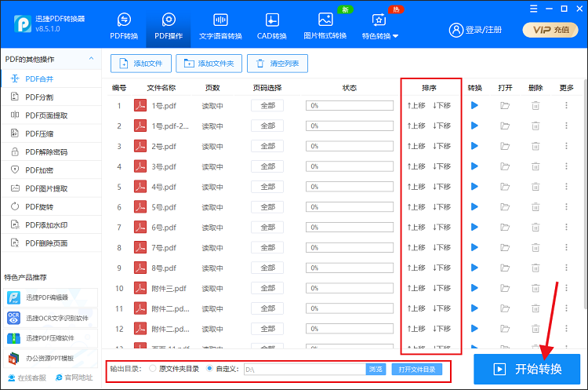Open the PDF转换 tab
Screen dimensions: 588x390
(124, 27)
